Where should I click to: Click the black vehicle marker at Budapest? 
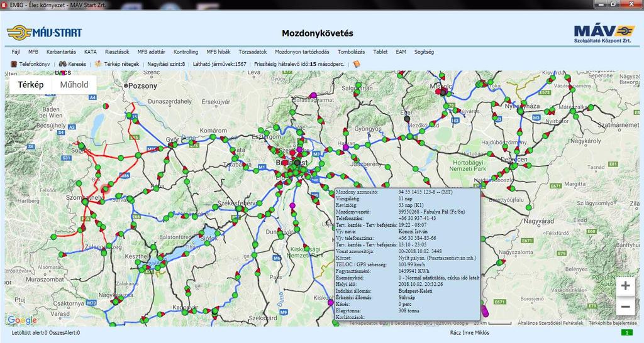click(297, 163)
